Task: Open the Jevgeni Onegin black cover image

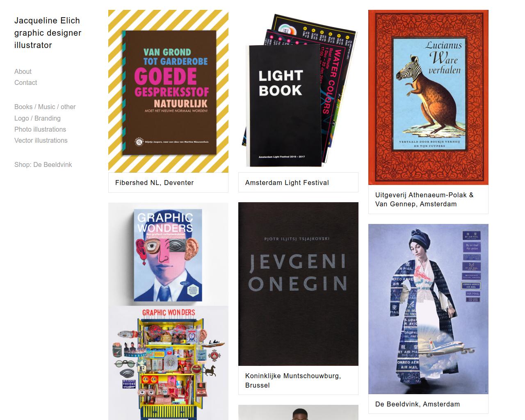Action: [298, 284]
